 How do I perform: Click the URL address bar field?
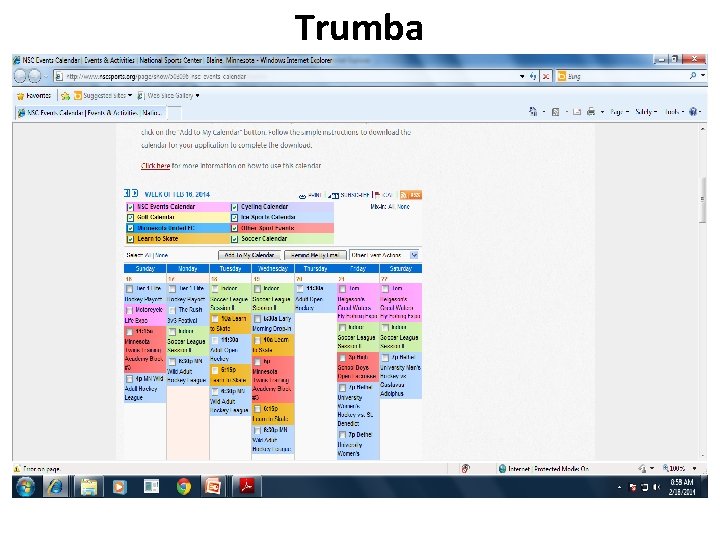coord(292,76)
